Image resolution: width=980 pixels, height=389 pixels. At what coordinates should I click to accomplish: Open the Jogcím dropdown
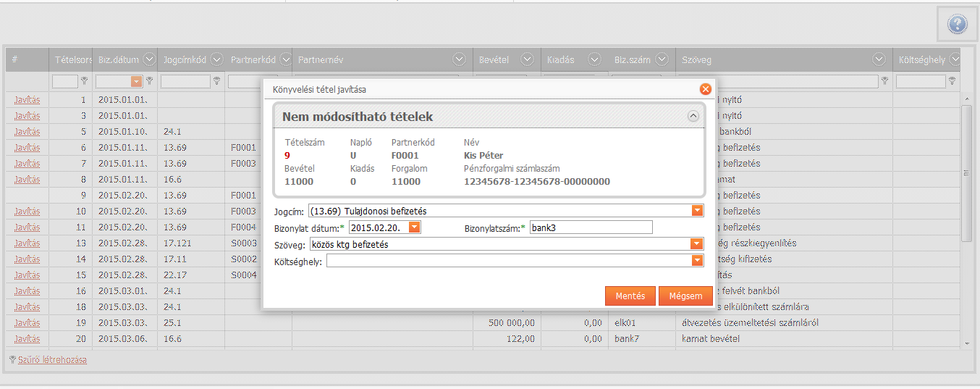point(698,211)
